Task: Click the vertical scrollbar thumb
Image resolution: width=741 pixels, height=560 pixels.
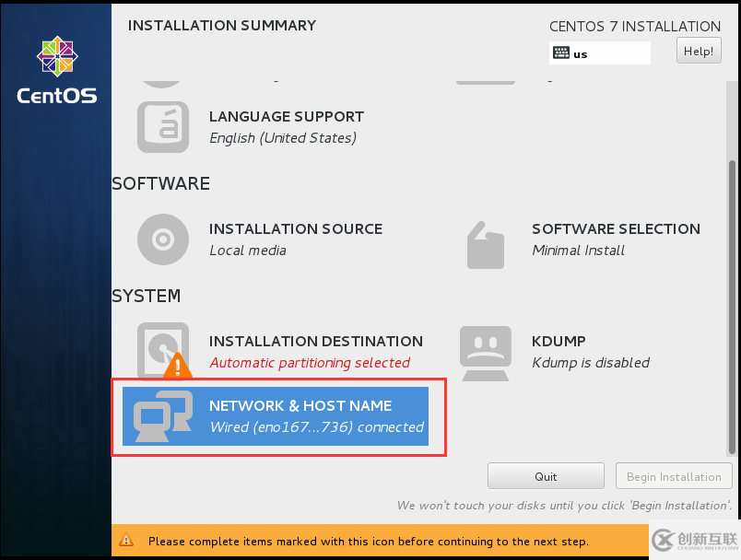Action: (x=732, y=307)
